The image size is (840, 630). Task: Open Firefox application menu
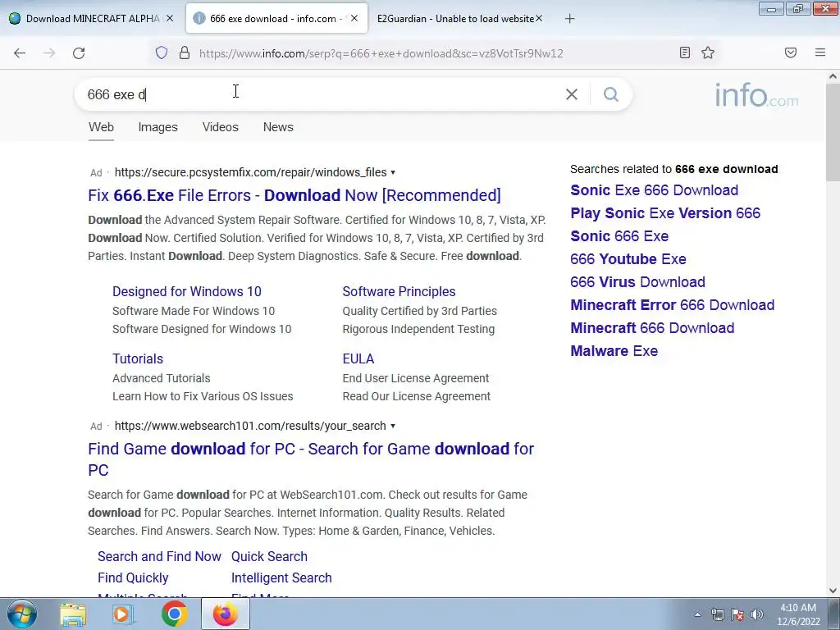coord(820,52)
